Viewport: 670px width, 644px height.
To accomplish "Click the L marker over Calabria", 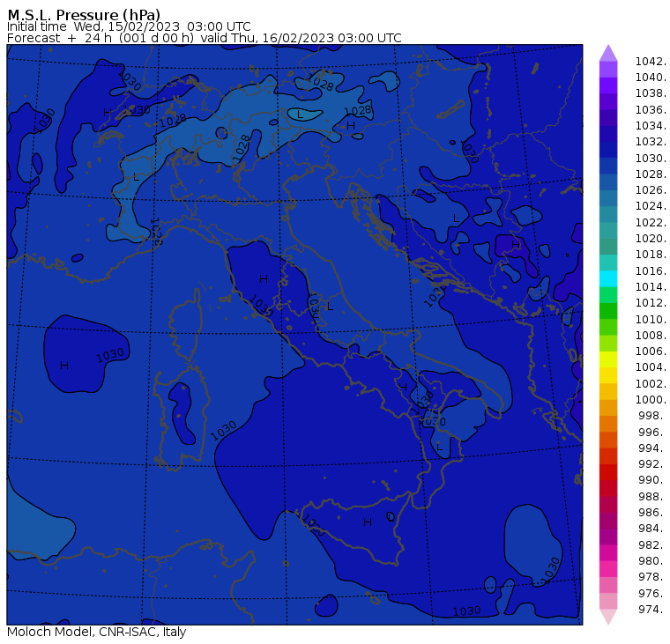I will pos(439,448).
